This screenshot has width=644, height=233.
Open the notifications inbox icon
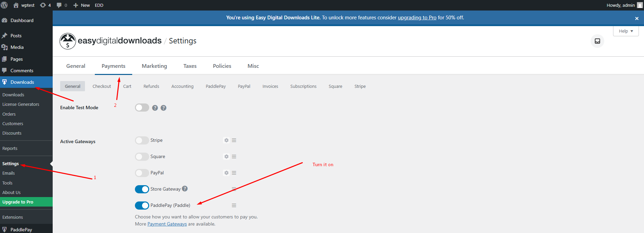point(597,41)
